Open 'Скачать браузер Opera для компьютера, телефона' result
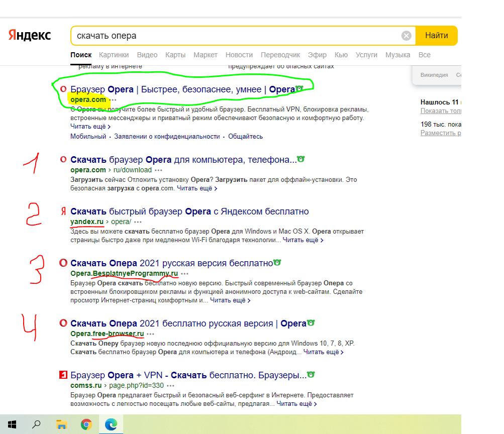Image resolution: width=504 pixels, height=434 pixels. [x=183, y=160]
